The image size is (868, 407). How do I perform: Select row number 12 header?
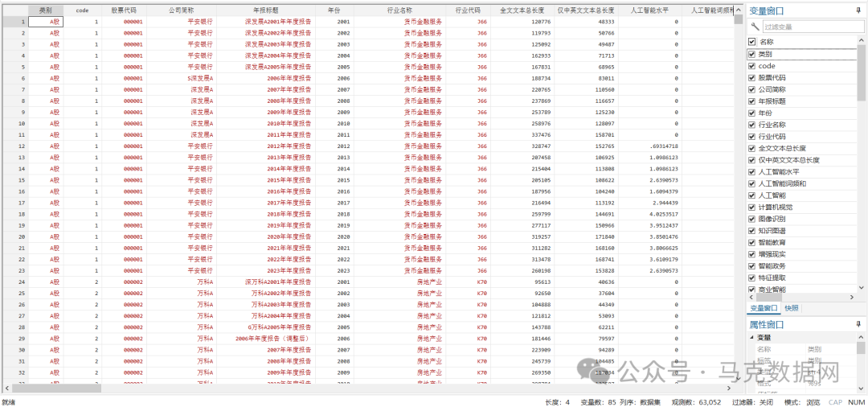pyautogui.click(x=14, y=146)
